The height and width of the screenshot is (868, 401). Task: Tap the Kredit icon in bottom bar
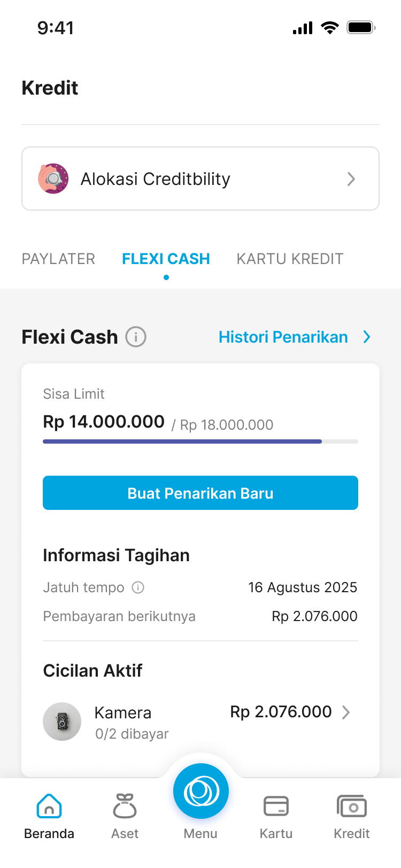351,806
